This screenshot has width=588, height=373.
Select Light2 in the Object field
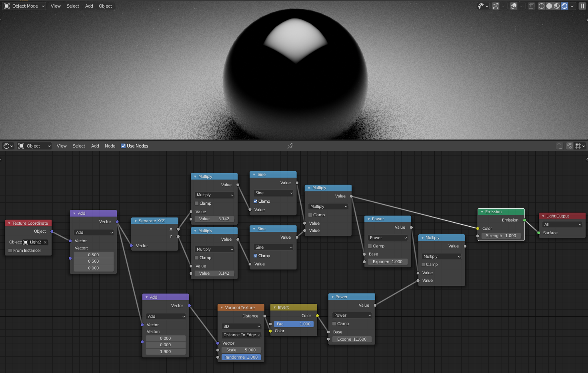pos(35,242)
